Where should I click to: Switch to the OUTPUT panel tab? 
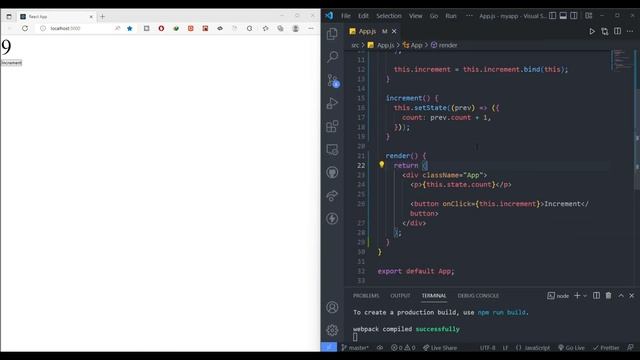click(x=400, y=296)
